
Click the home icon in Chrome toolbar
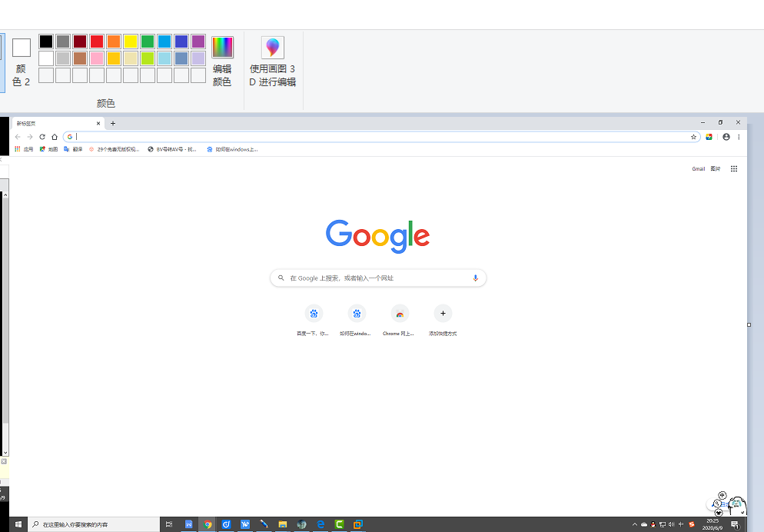(x=55, y=137)
